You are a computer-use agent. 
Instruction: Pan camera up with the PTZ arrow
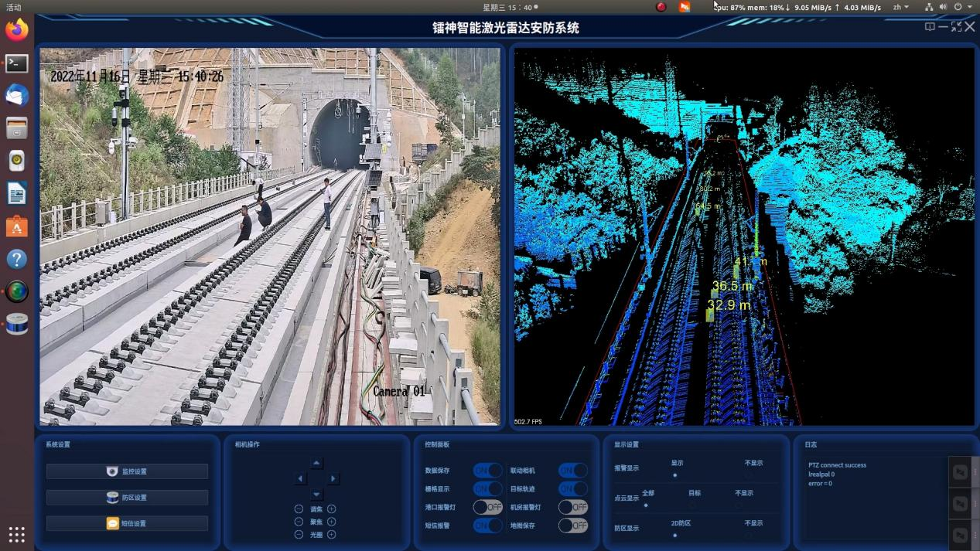click(316, 463)
